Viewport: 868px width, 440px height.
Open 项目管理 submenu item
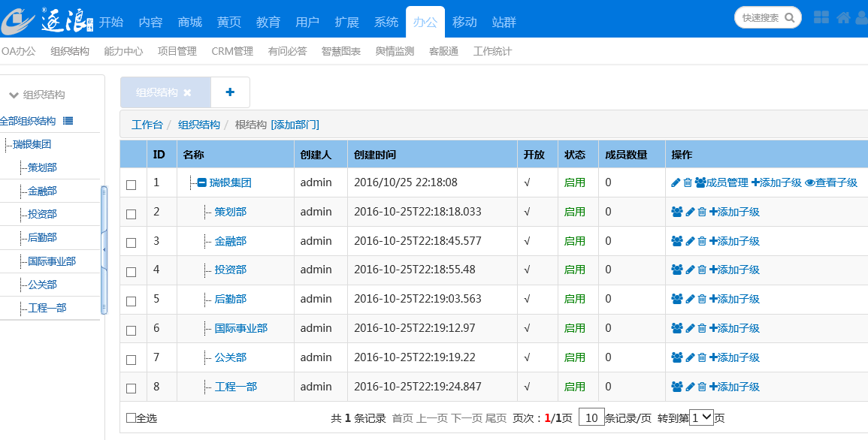(177, 51)
